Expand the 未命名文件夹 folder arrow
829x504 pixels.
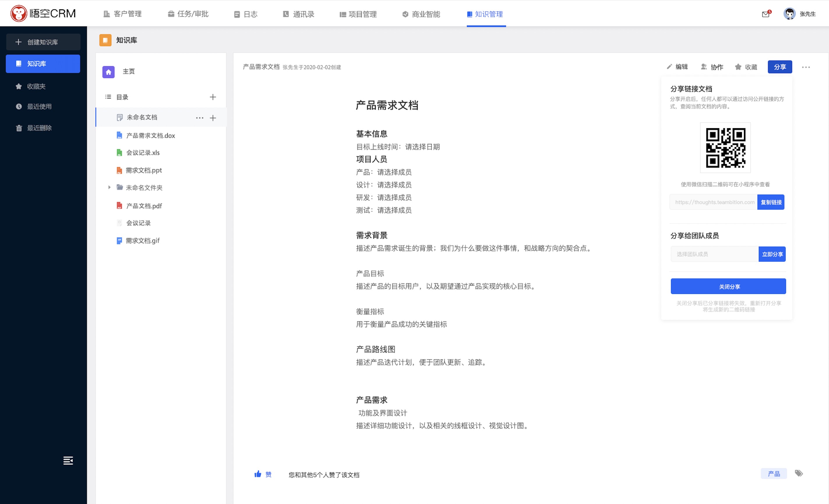tap(109, 187)
